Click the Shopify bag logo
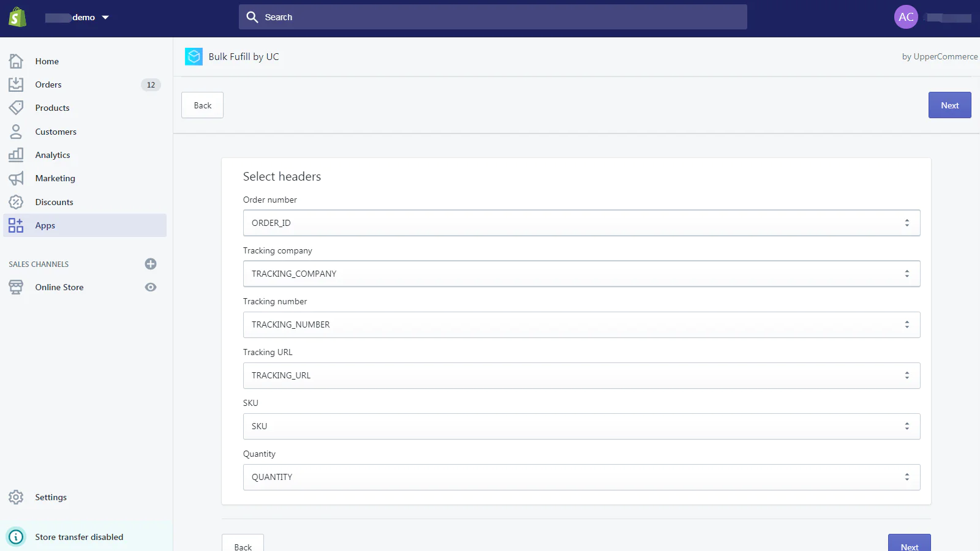The image size is (980, 551). (17, 17)
